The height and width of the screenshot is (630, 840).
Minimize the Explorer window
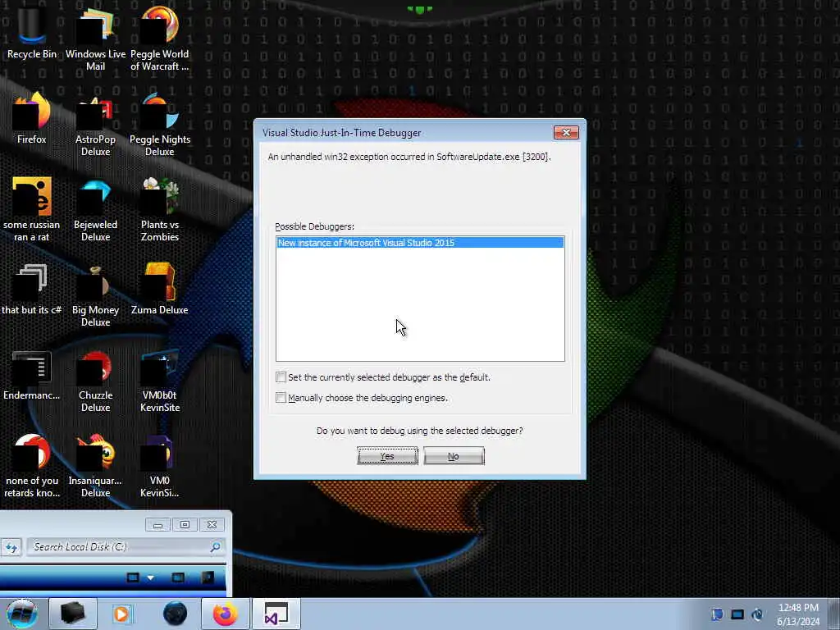pos(157,525)
